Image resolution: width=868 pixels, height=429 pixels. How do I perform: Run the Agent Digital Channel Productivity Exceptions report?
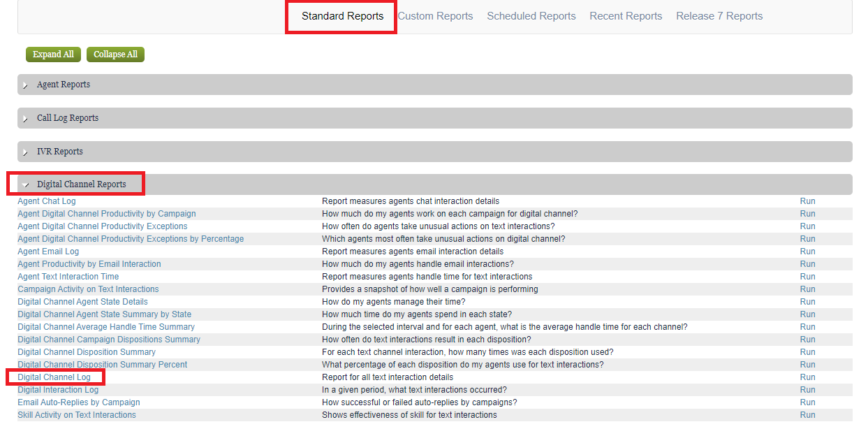pos(807,226)
